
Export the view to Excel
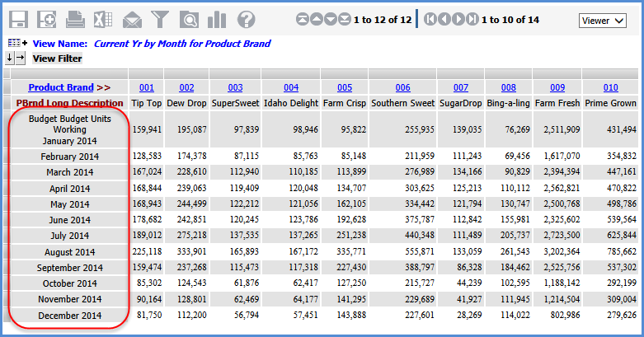pyautogui.click(x=103, y=19)
